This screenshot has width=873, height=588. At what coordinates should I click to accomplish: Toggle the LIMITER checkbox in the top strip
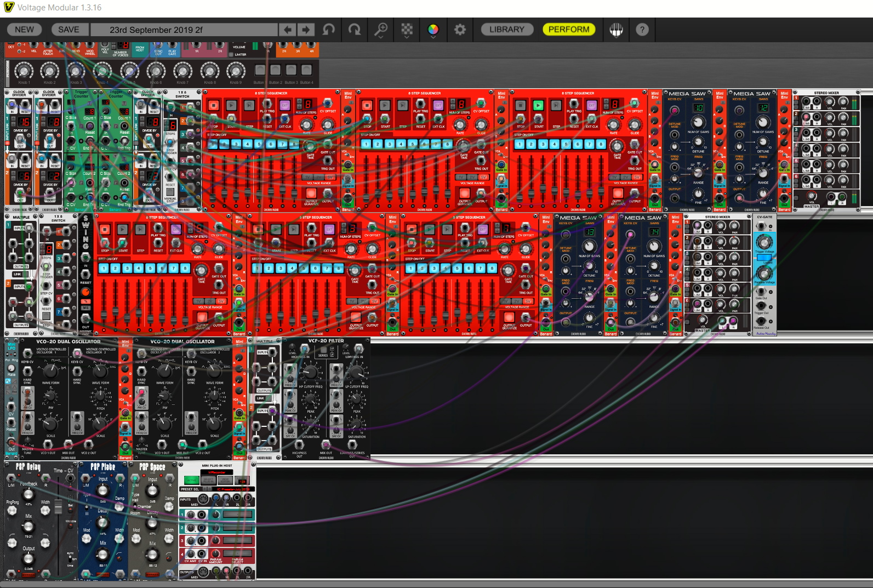[x=231, y=55]
